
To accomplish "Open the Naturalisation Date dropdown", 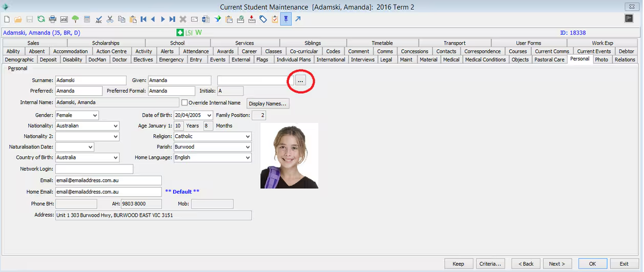I will click(x=91, y=147).
